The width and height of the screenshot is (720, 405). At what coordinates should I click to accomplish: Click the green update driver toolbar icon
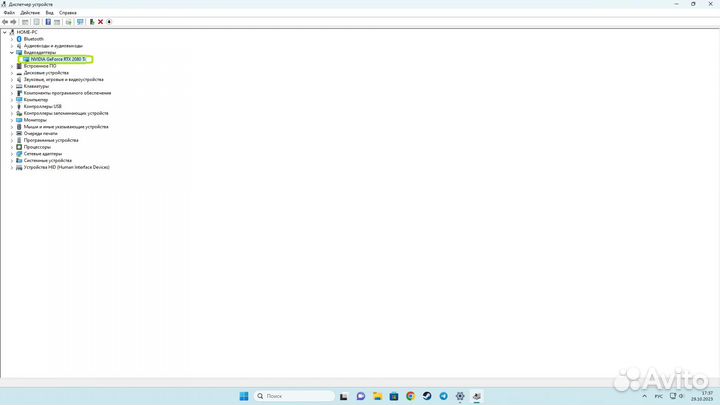coord(92,21)
